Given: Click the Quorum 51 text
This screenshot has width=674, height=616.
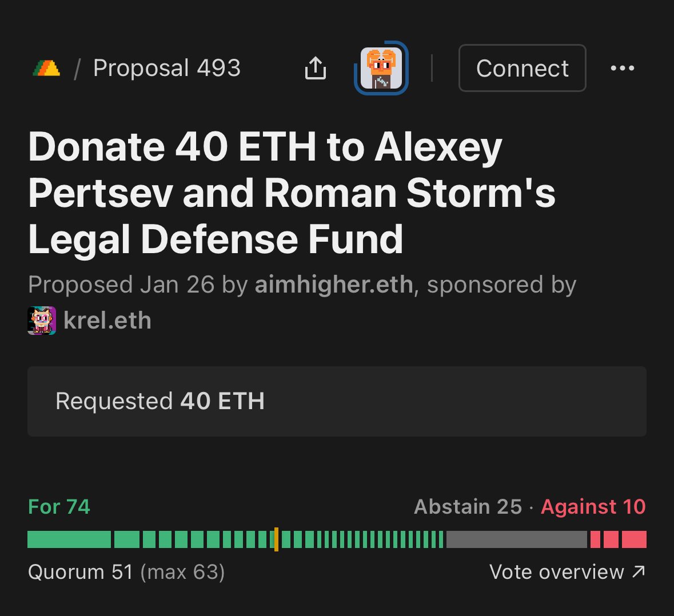Looking at the screenshot, I should [80, 572].
